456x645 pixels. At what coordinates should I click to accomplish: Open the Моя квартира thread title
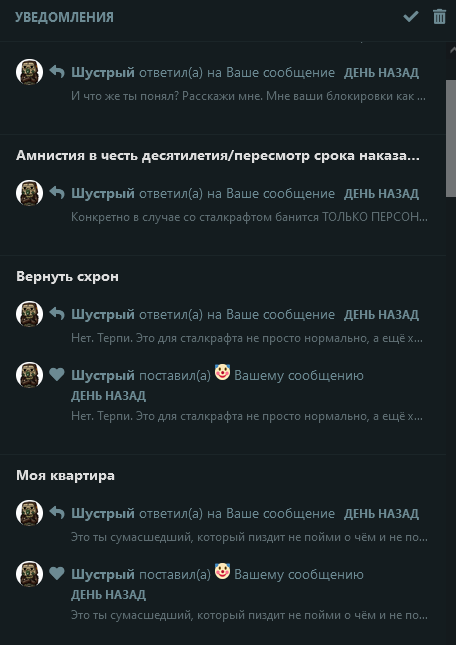65,476
